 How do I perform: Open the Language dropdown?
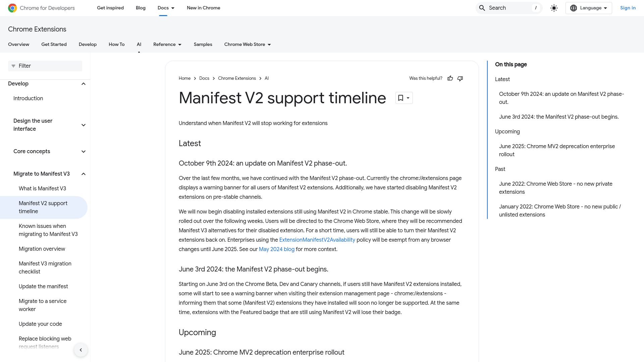coord(589,8)
